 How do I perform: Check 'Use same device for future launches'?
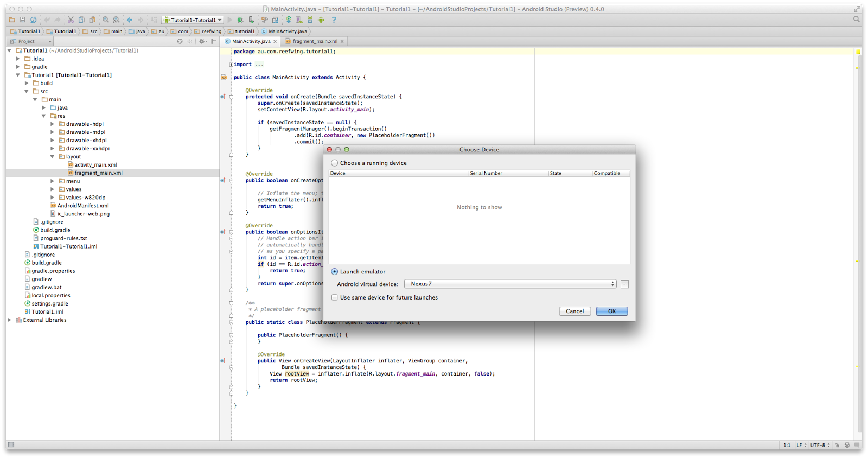(335, 297)
